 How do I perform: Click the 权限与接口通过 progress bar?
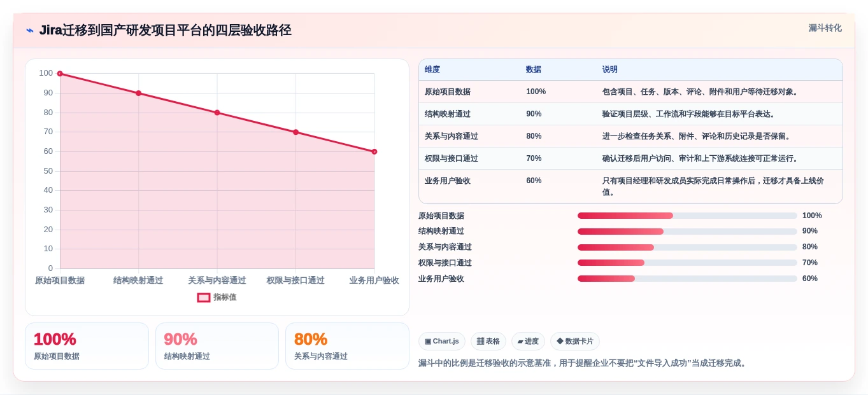click(x=687, y=263)
